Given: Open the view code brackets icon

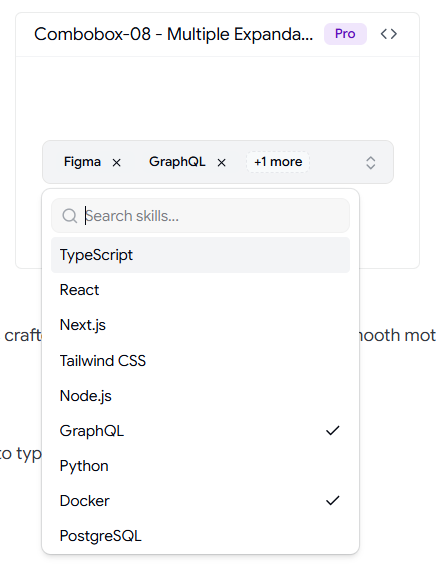Looking at the screenshot, I should point(389,34).
